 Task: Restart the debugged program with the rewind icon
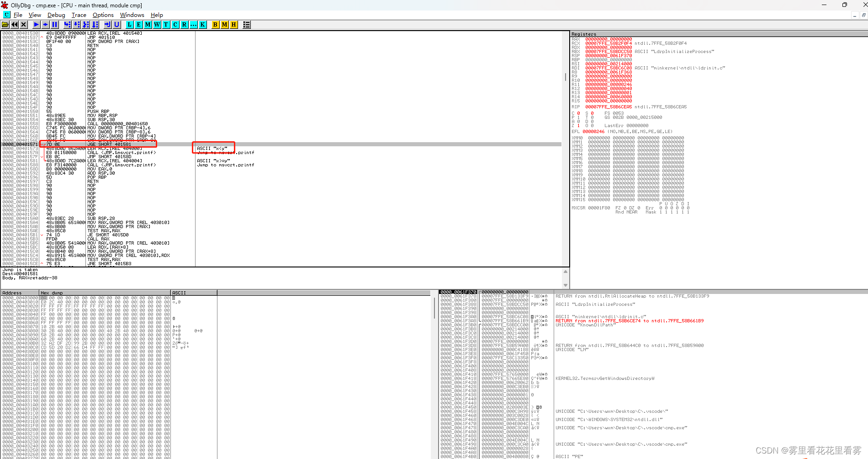click(15, 25)
